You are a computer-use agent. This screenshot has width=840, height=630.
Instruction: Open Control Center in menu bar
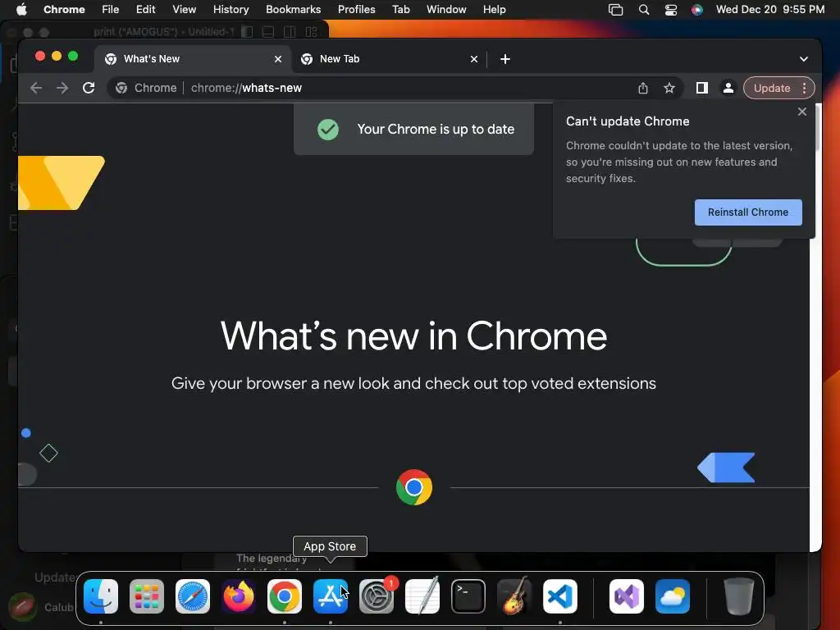click(671, 10)
